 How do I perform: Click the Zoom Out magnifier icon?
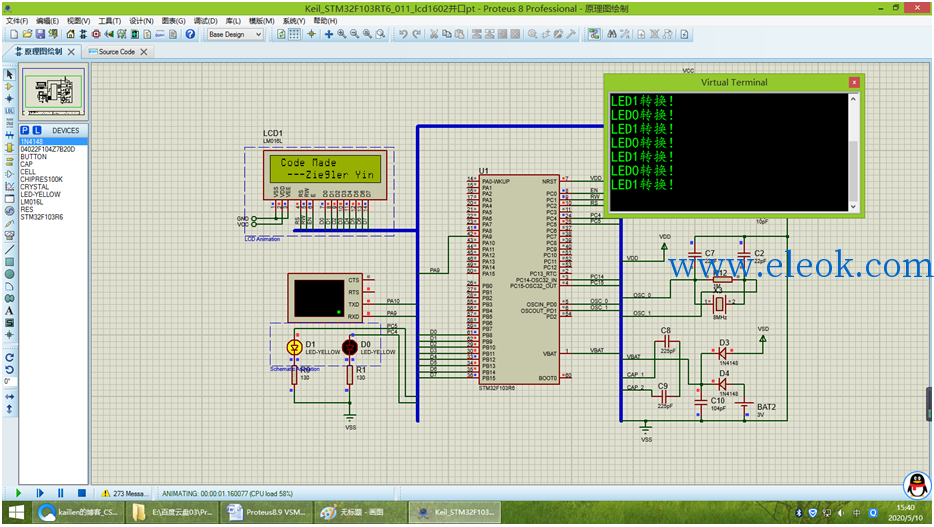pos(354,34)
